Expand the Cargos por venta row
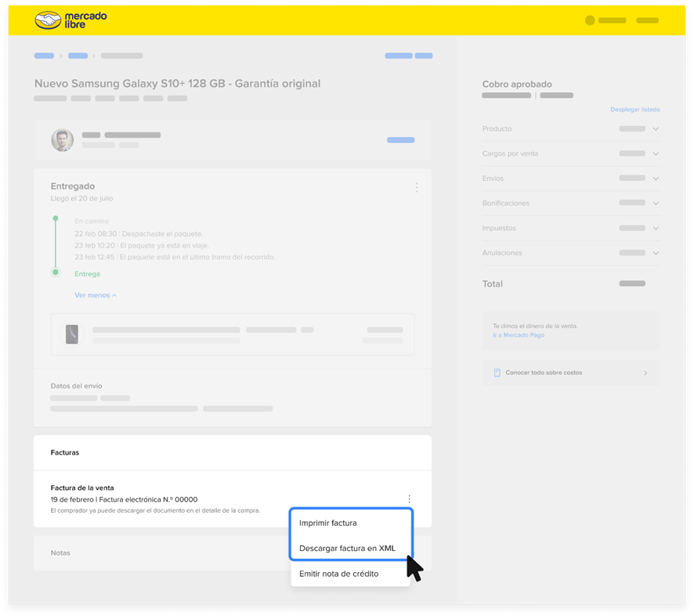Image resolution: width=694 pixels, height=616 pixels. (656, 154)
